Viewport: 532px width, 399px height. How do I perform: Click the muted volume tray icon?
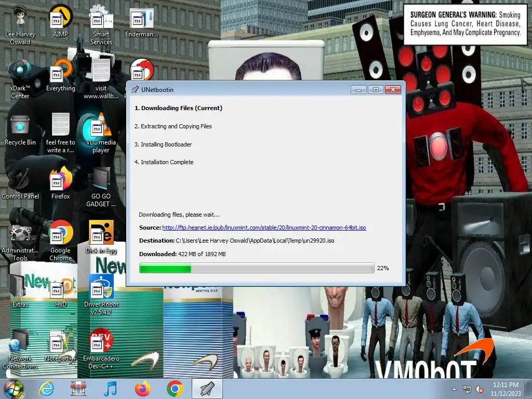(x=480, y=390)
